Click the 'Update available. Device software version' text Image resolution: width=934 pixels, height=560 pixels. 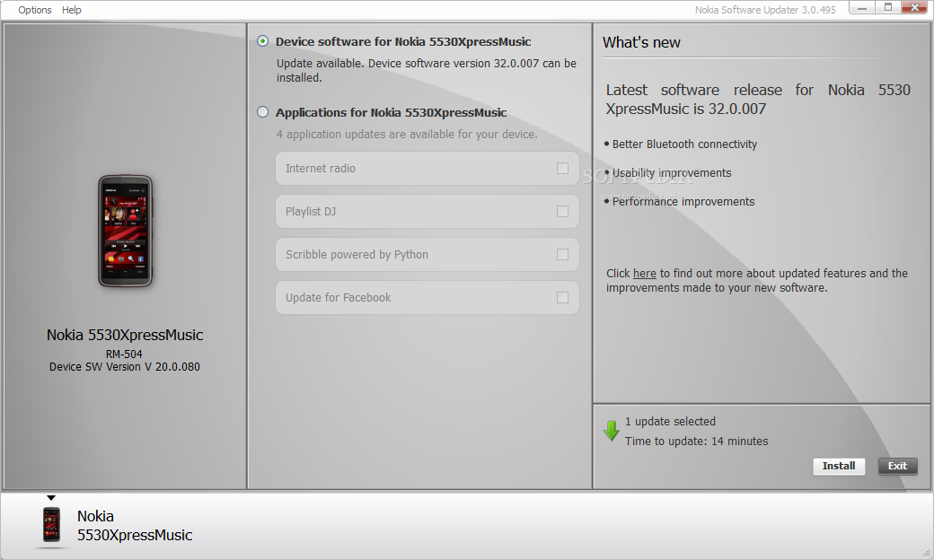point(427,70)
